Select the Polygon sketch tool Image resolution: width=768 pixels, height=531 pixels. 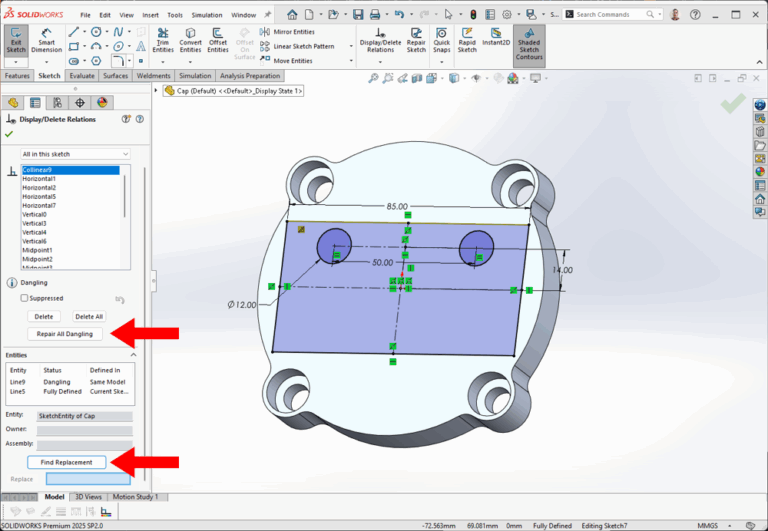click(x=96, y=61)
